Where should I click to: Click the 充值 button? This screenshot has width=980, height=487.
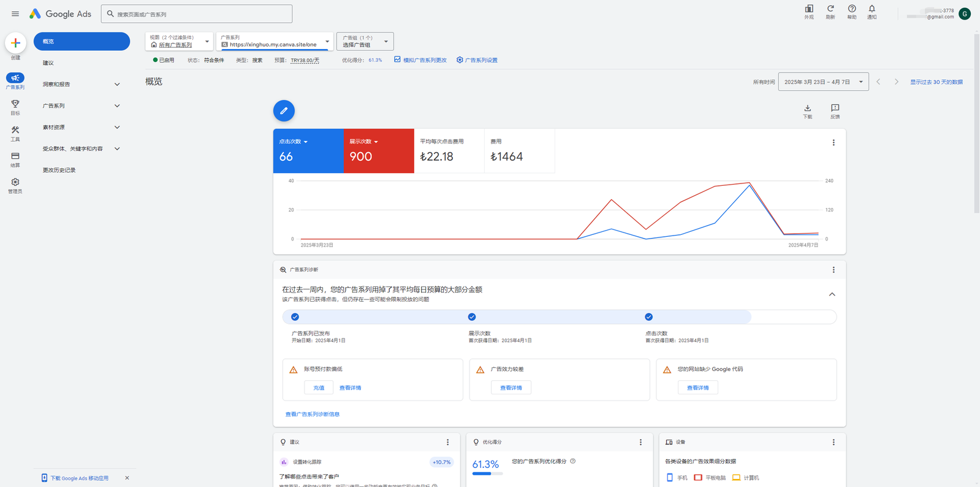tap(319, 388)
